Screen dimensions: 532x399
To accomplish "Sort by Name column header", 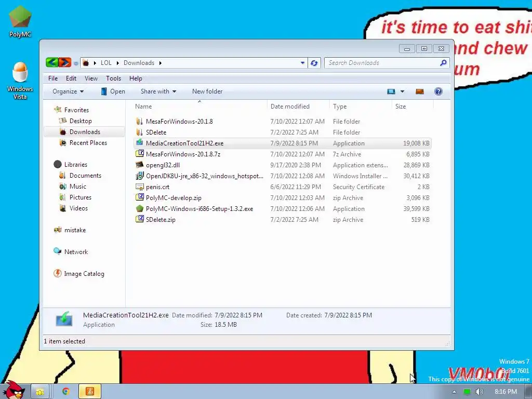I will pyautogui.click(x=199, y=106).
